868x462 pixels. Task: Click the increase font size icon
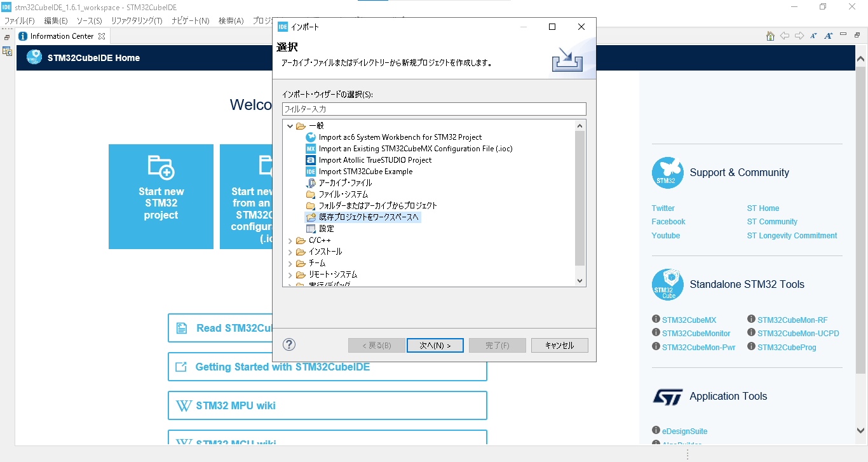click(x=828, y=36)
